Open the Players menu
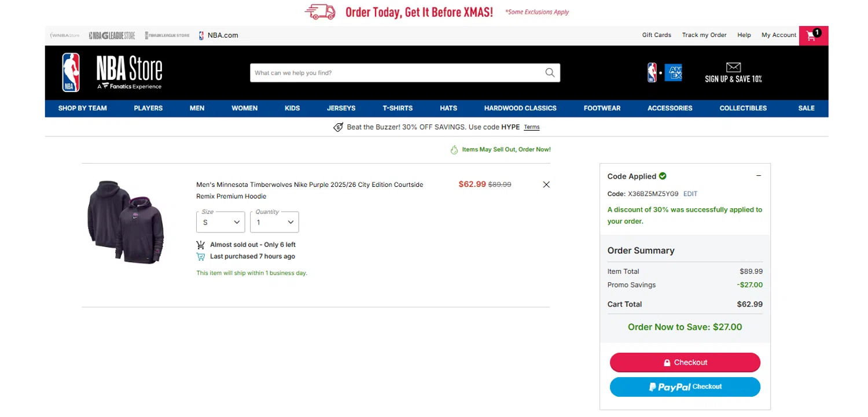The image size is (868, 417). (148, 108)
